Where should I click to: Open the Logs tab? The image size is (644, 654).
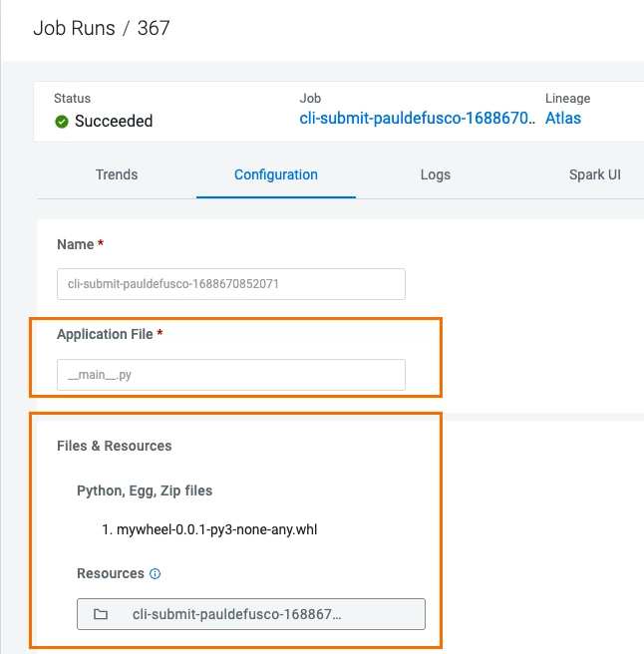pyautogui.click(x=435, y=174)
